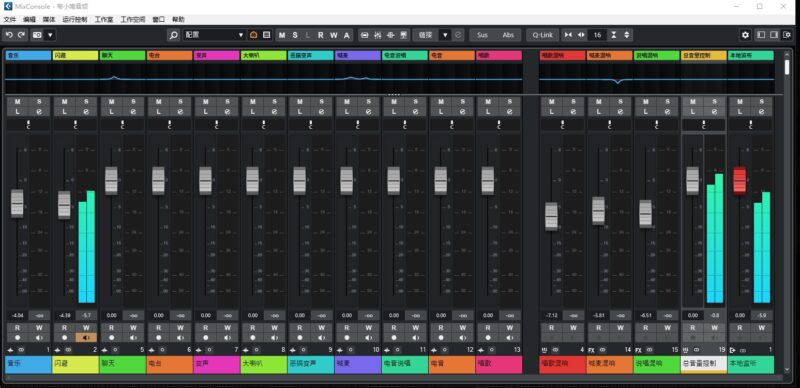
Task: Click the record-enable dot on 音乐 channel
Action: click(17, 337)
